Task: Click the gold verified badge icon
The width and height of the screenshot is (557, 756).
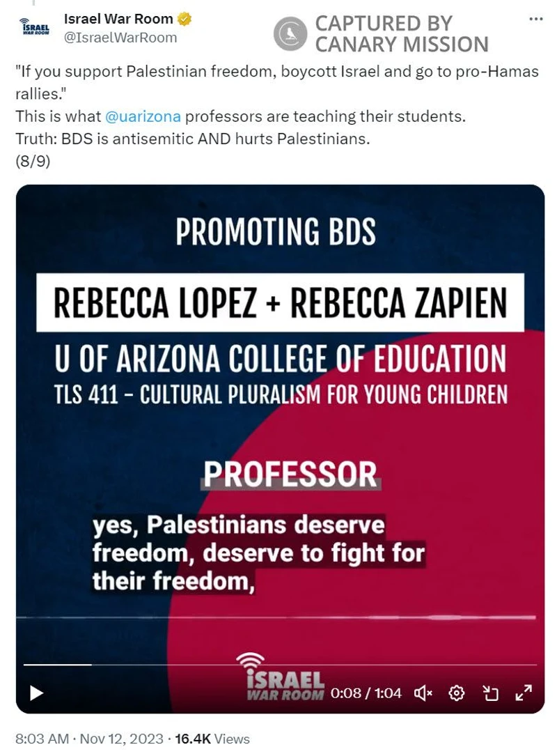Action: click(x=184, y=20)
